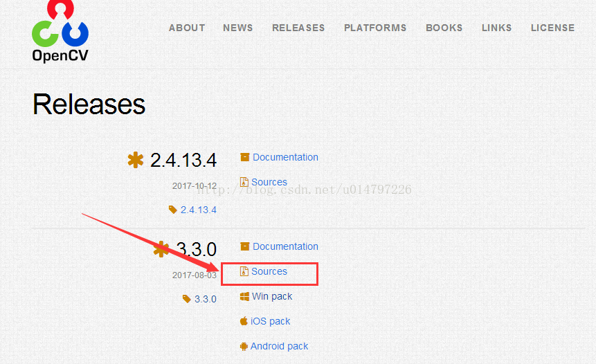Viewport: 596px width, 364px height.
Task: Open the ABOUT menu item
Action: point(187,28)
